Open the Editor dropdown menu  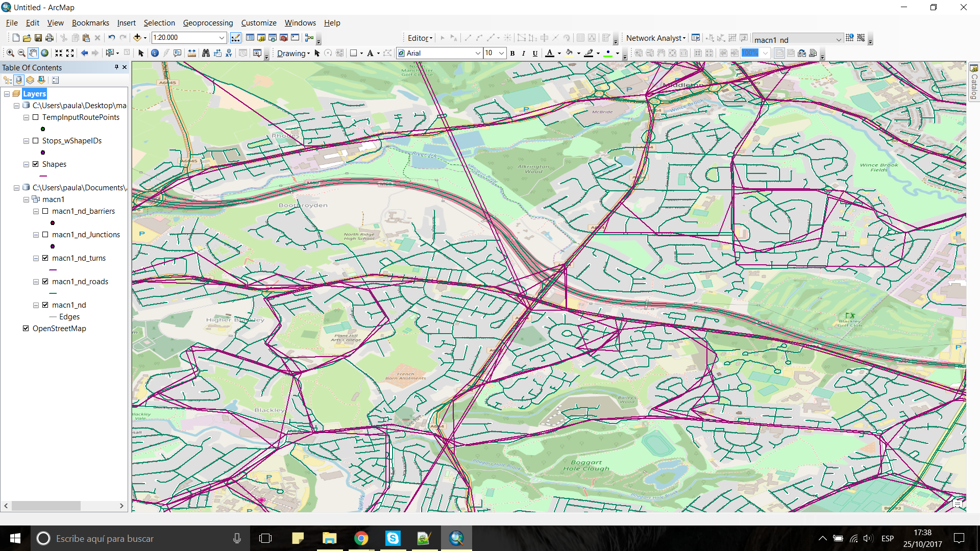(420, 38)
